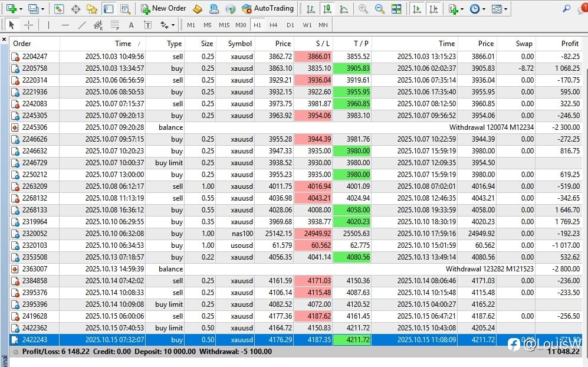The width and height of the screenshot is (588, 367).
Task: Toggle the AutoTrading button
Action: click(268, 8)
